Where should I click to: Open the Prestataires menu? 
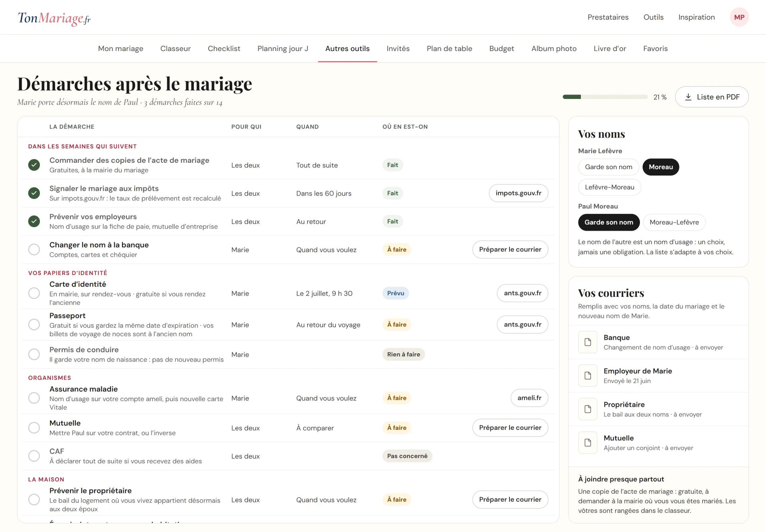(608, 17)
